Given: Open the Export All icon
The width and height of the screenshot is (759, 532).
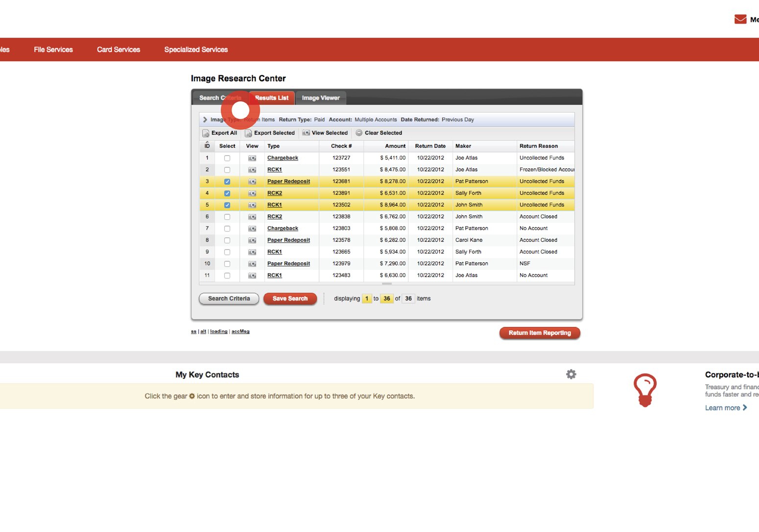Looking at the screenshot, I should click(x=206, y=133).
